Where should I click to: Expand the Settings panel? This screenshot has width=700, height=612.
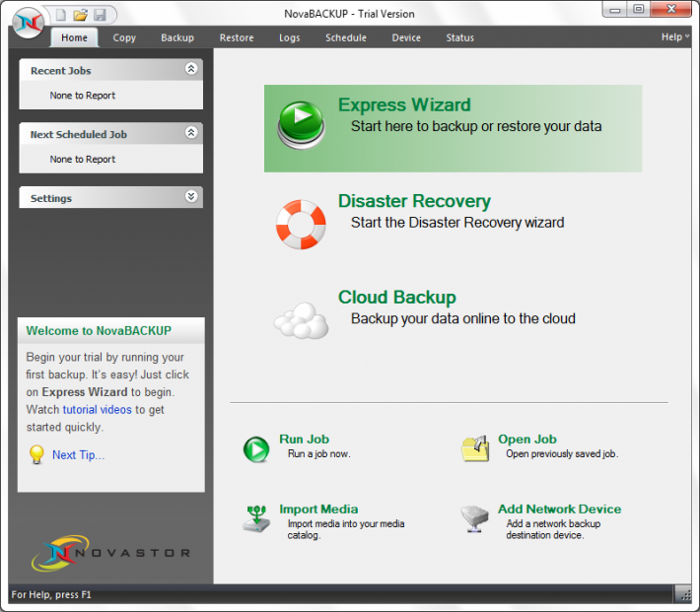point(191,196)
